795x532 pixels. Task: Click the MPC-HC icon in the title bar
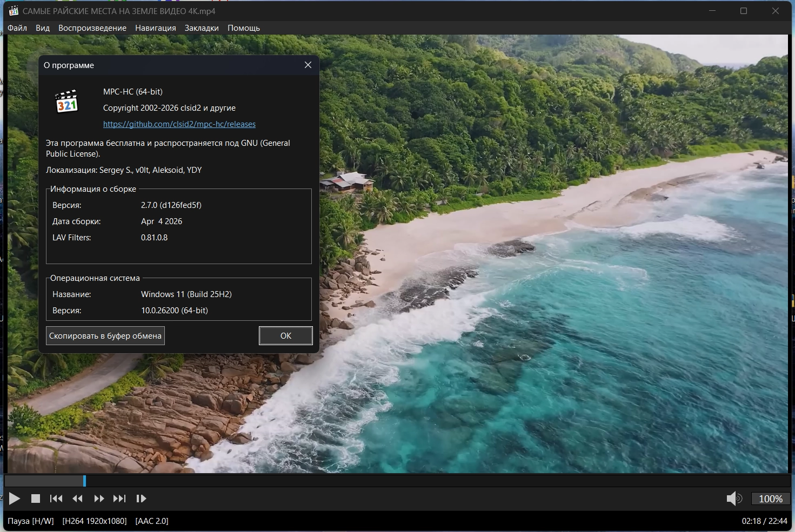[14, 11]
